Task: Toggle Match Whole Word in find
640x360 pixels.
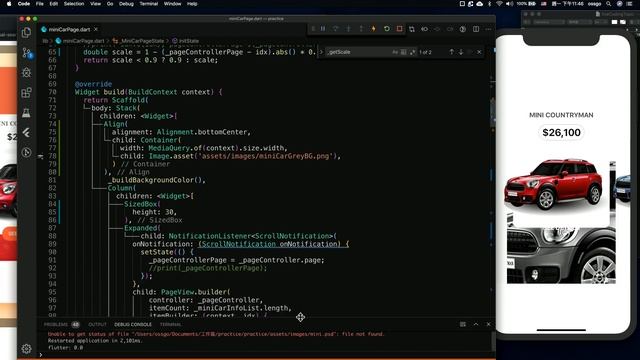Action: coord(404,52)
